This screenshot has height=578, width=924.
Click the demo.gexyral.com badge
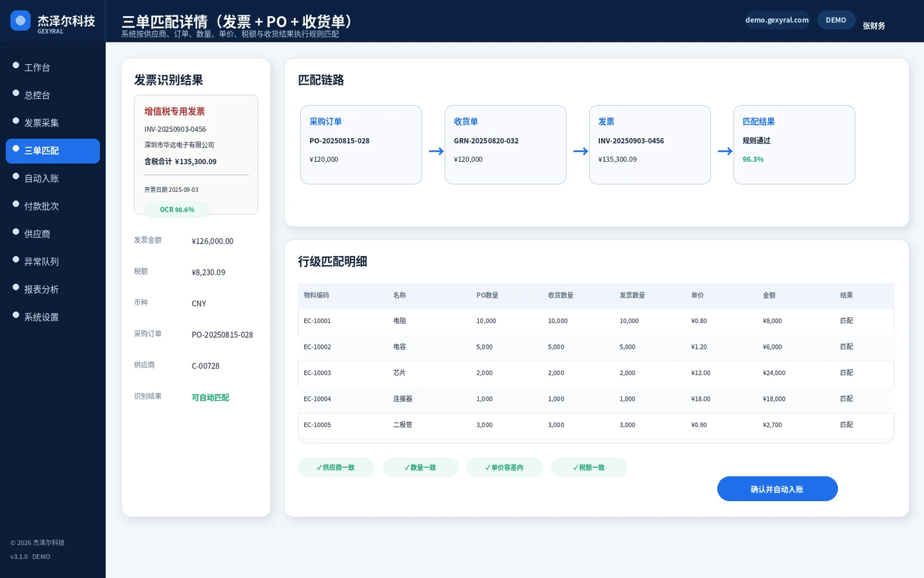(x=777, y=20)
